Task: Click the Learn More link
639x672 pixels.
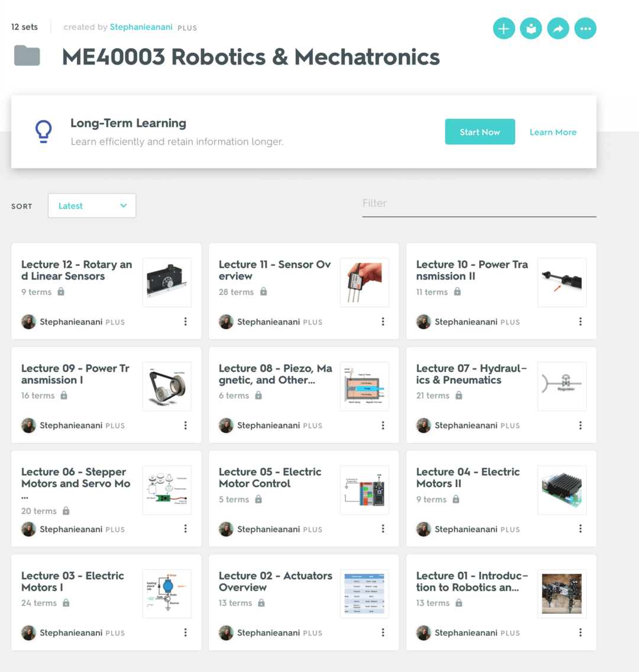Action: click(x=553, y=132)
